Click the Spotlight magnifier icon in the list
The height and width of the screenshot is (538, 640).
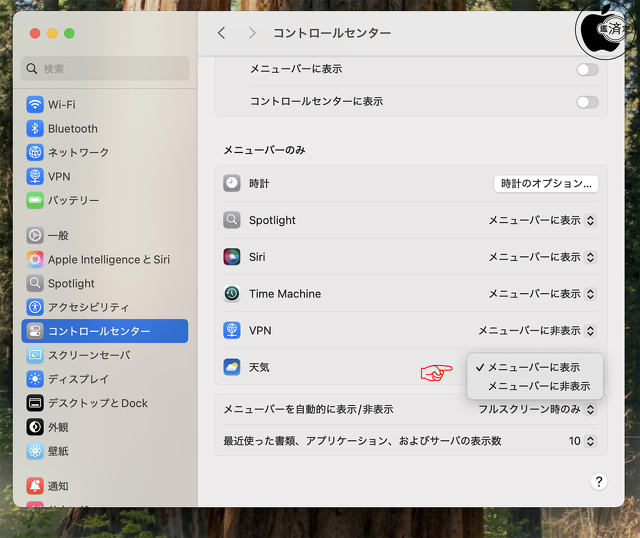[x=232, y=220]
